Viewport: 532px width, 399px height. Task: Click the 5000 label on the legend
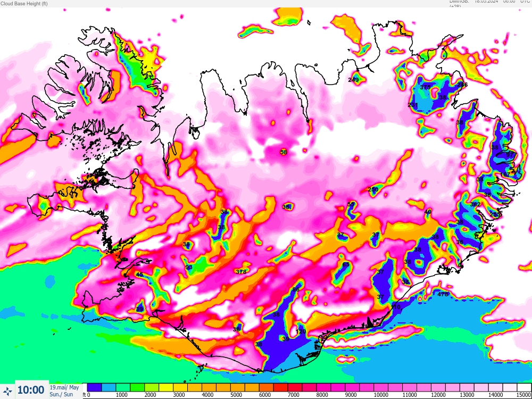[236, 395]
